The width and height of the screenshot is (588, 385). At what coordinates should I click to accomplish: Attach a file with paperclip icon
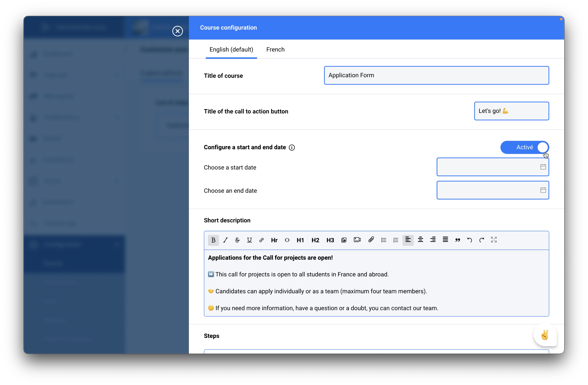[x=371, y=240]
